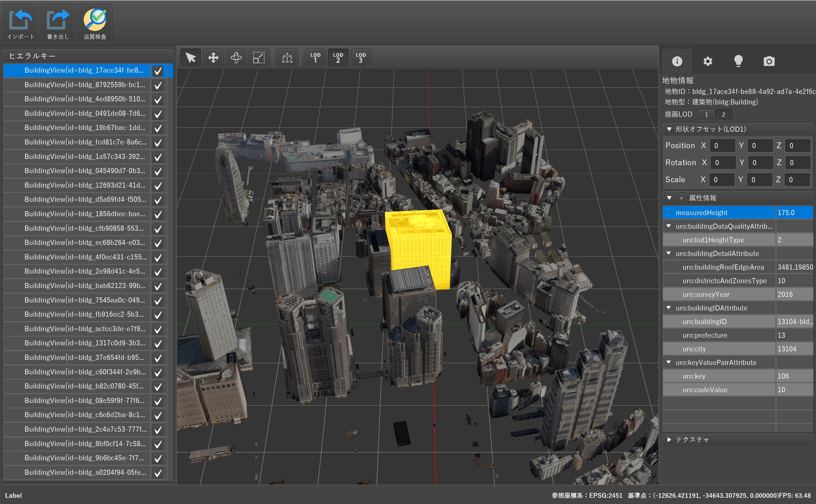
Task: Toggle checkbox for bldg_a0204f94 building
Action: point(158,473)
